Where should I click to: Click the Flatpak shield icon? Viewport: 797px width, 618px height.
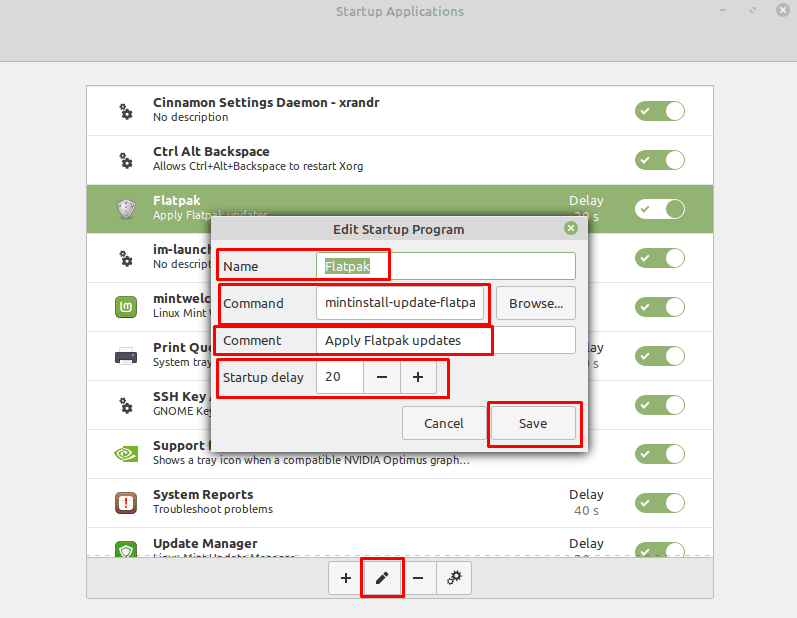pos(126,209)
